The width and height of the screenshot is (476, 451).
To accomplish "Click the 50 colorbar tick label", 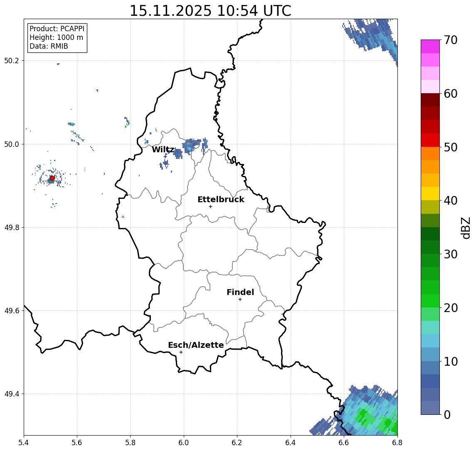I will tap(451, 147).
